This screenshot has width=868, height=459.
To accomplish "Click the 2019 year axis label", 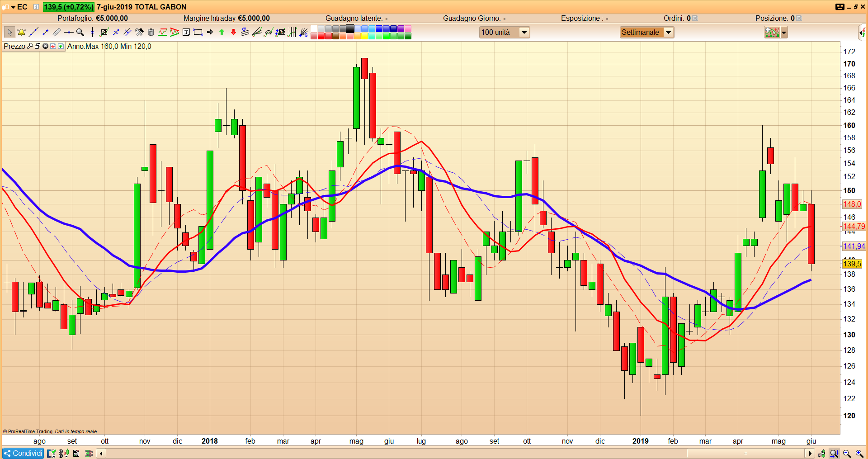I will point(640,441).
